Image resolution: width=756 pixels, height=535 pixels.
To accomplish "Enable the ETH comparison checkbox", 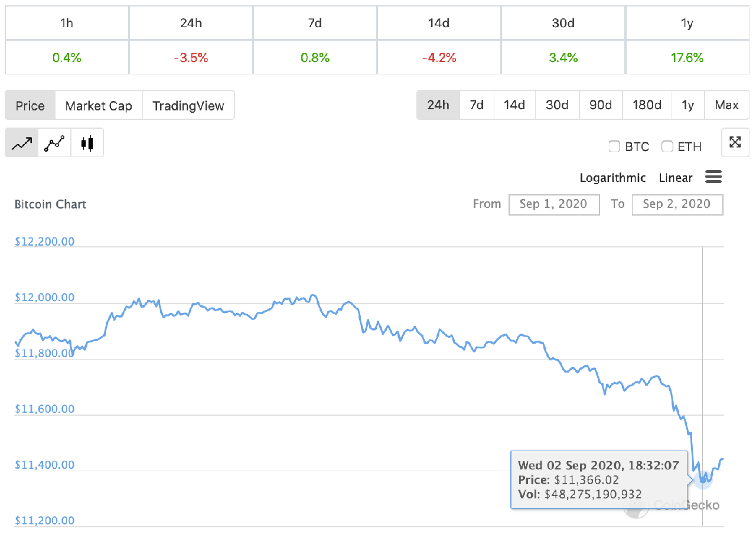I will (x=667, y=146).
